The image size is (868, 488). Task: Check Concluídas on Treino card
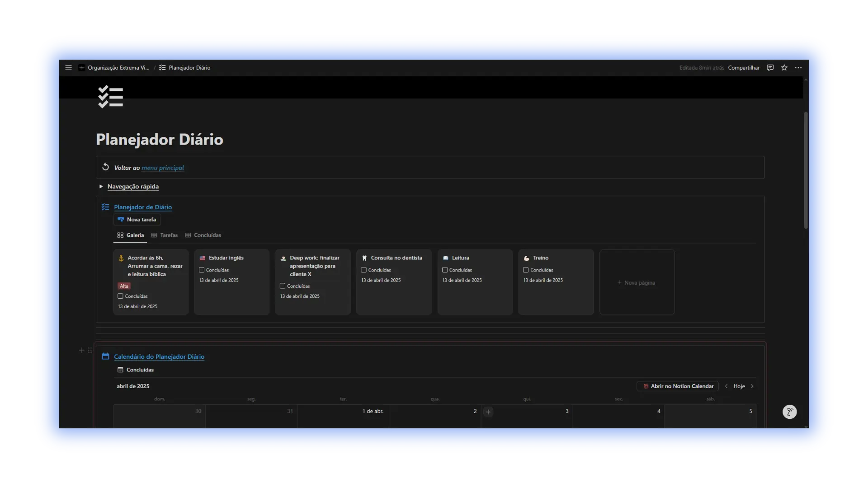(x=526, y=270)
